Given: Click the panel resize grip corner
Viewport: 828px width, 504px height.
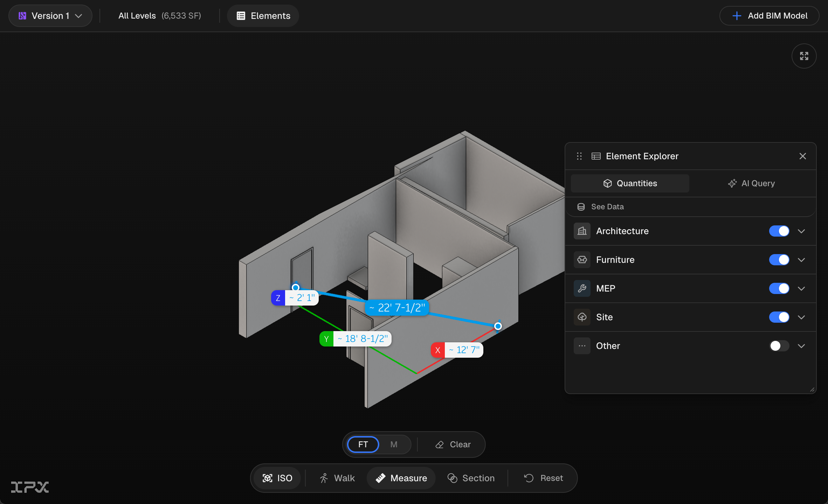Looking at the screenshot, I should pyautogui.click(x=812, y=390).
